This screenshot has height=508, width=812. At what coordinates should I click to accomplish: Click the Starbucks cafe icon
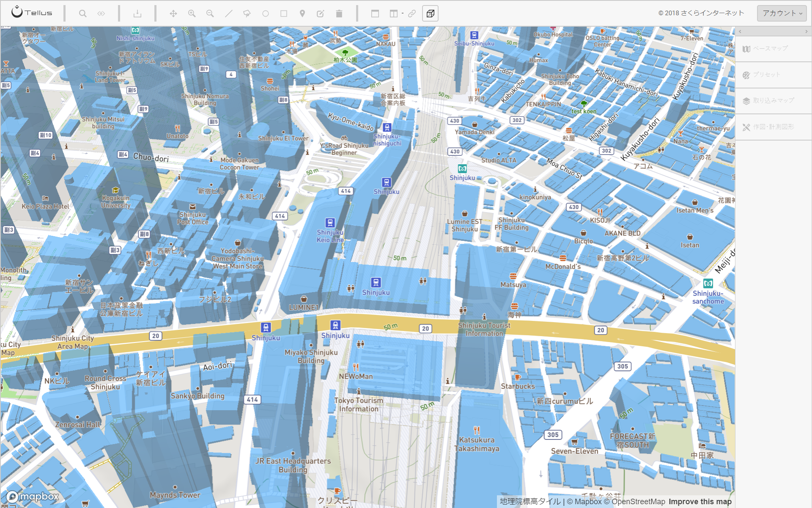[517, 377]
